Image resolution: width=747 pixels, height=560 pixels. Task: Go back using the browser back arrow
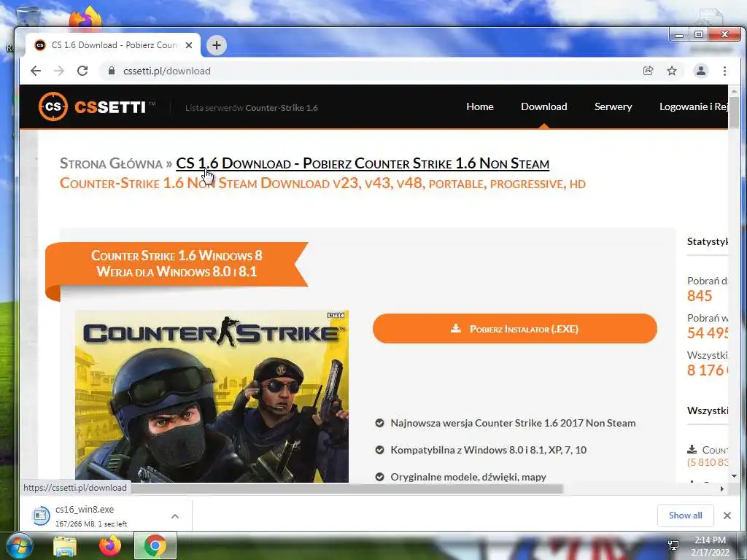pyautogui.click(x=36, y=71)
